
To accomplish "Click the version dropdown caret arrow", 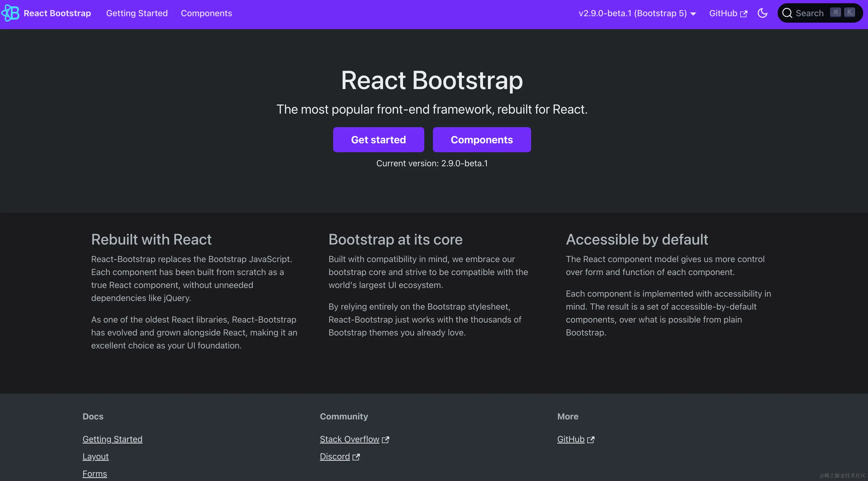I will pyautogui.click(x=693, y=14).
